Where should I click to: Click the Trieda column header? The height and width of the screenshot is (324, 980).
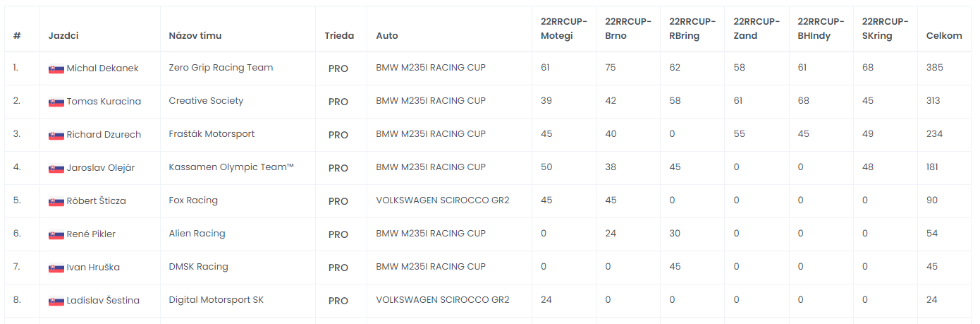point(339,35)
